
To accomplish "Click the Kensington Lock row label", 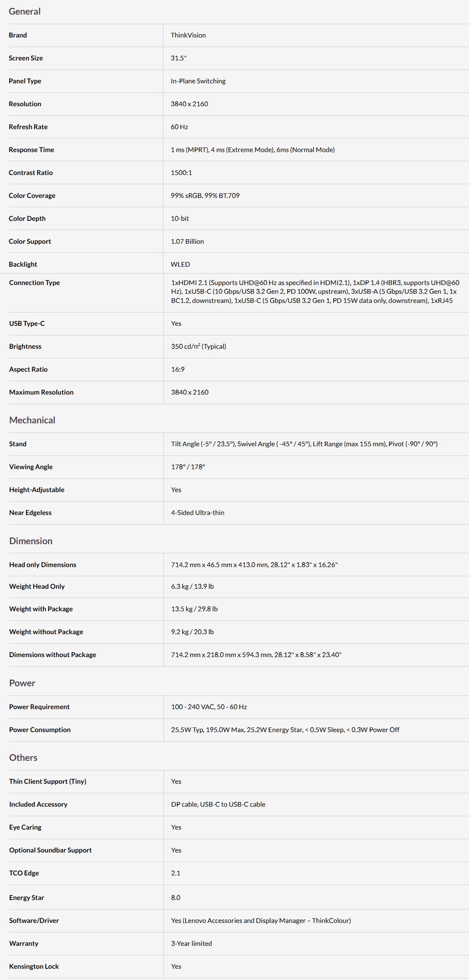I will [x=34, y=966].
